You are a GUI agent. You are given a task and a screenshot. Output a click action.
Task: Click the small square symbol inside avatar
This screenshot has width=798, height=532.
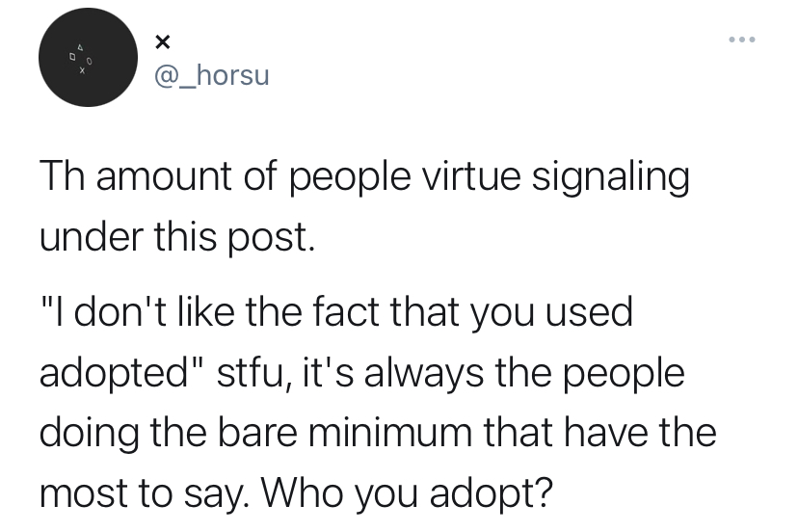(72, 57)
